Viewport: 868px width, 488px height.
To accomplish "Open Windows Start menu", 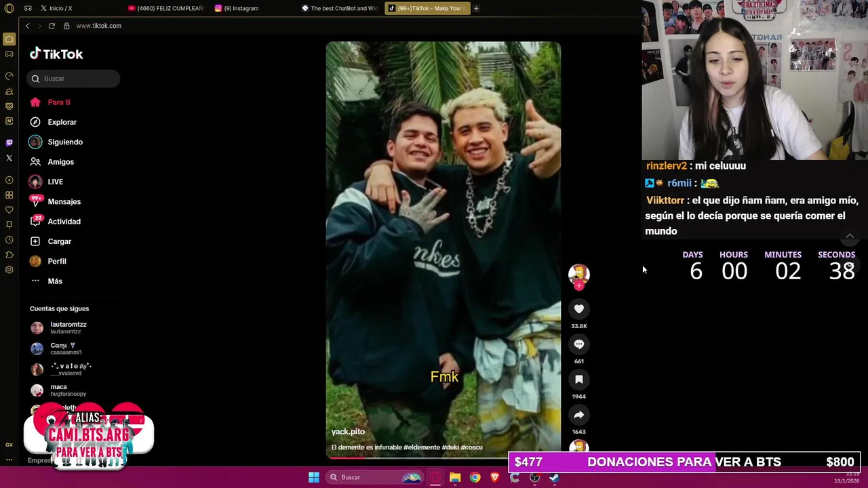I will (x=314, y=477).
